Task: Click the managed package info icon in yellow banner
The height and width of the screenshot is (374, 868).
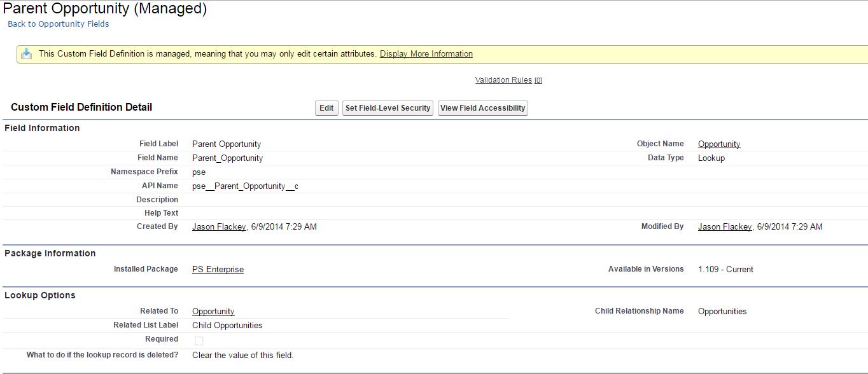Action: point(27,54)
